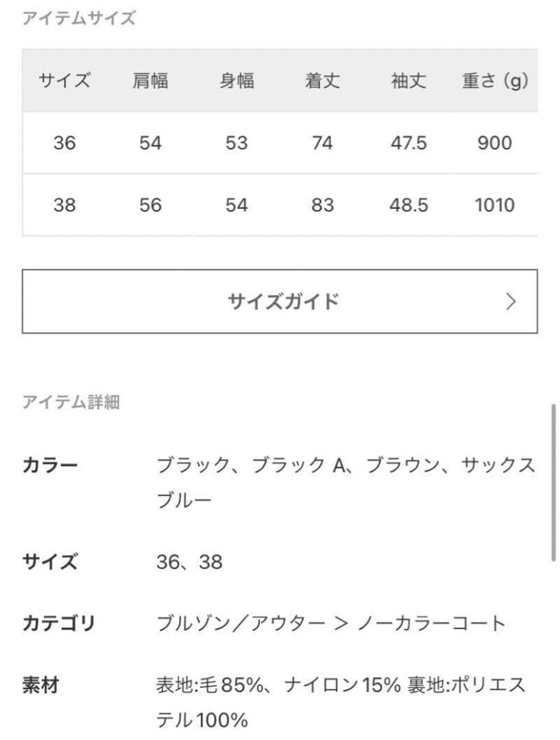Select size 36 in the size table

pos(65,143)
